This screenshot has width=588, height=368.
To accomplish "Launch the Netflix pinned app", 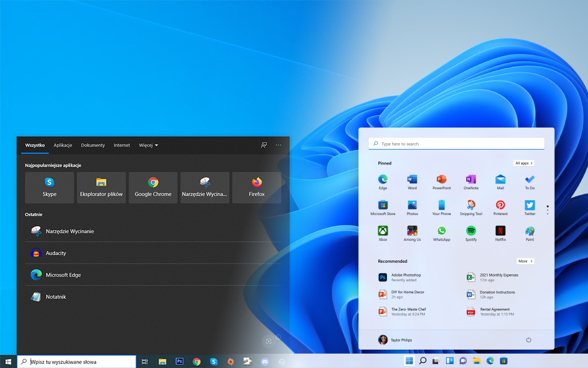I will 500,231.
